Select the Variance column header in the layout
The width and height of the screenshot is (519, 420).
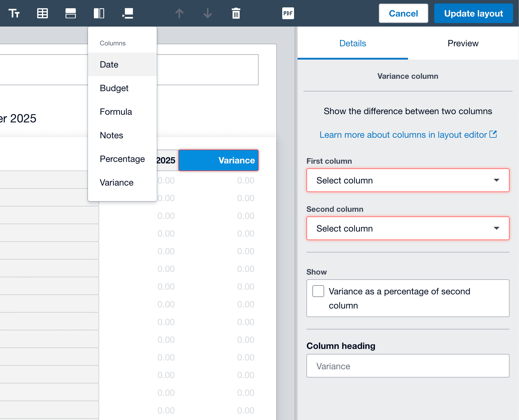[218, 160]
